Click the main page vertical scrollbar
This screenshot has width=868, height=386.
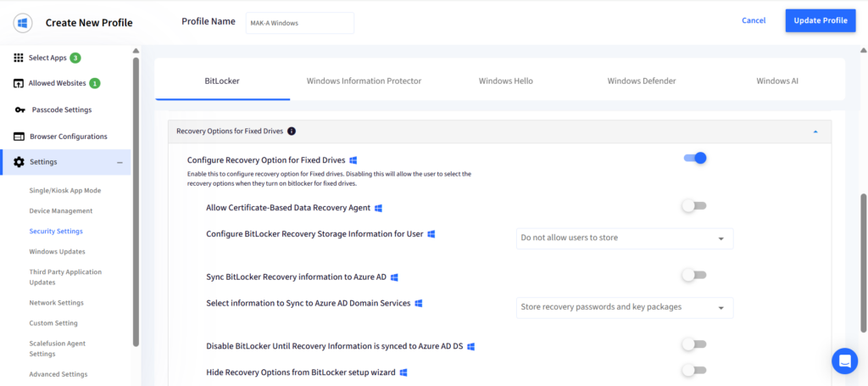(864, 263)
